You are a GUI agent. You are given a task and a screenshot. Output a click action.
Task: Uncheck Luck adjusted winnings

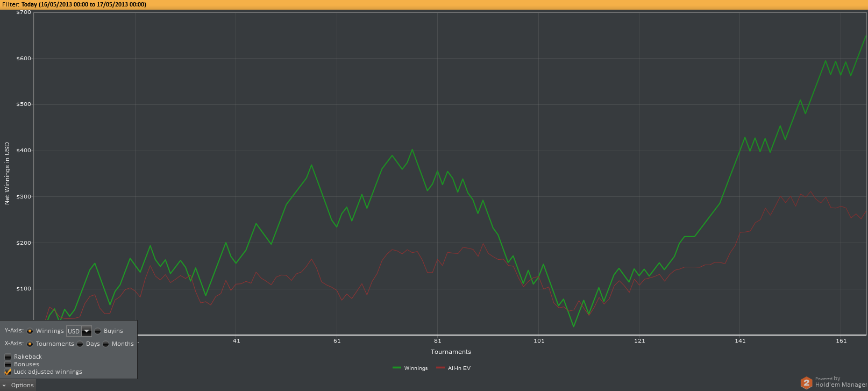click(x=8, y=372)
